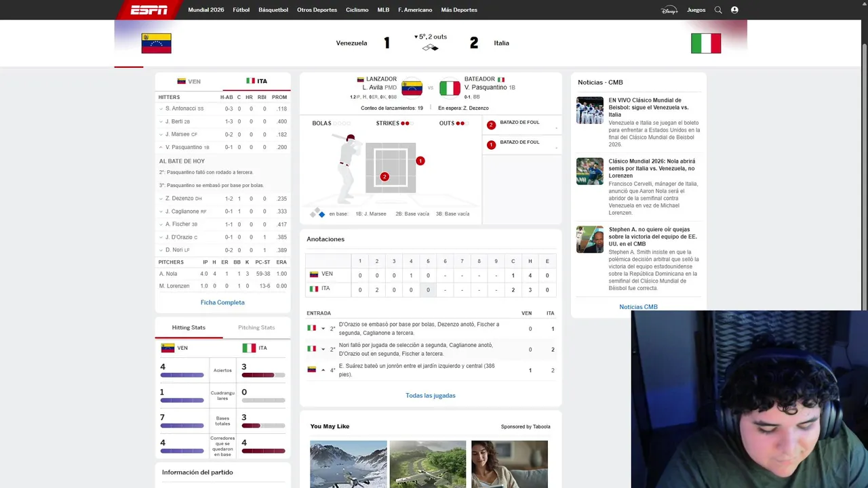Click the search magnifier icon
The width and height of the screenshot is (868, 488).
718,10
